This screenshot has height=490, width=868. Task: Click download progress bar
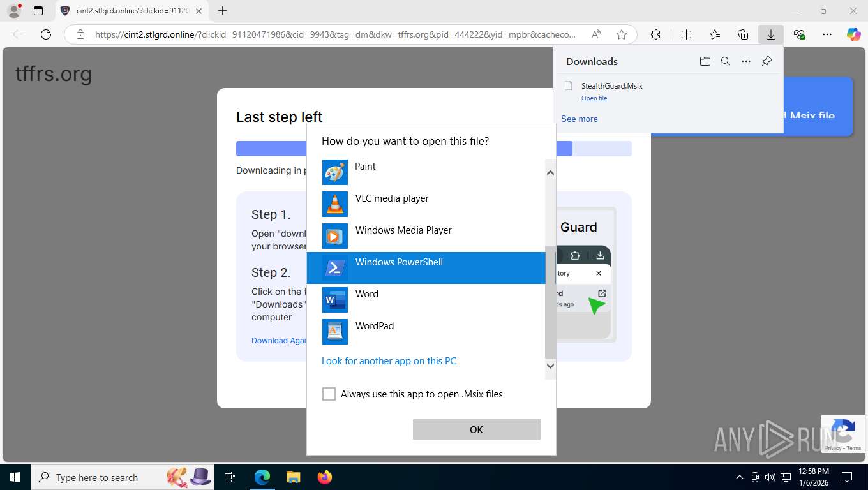pyautogui.click(x=434, y=149)
